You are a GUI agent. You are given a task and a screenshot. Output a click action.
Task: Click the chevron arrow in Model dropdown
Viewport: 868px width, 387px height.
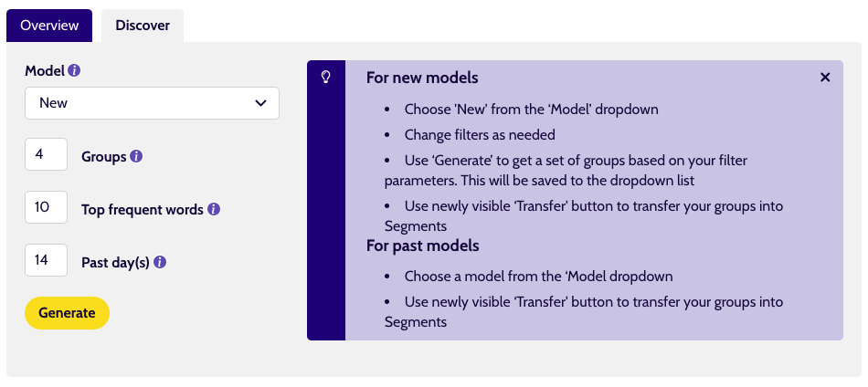pyautogui.click(x=260, y=103)
